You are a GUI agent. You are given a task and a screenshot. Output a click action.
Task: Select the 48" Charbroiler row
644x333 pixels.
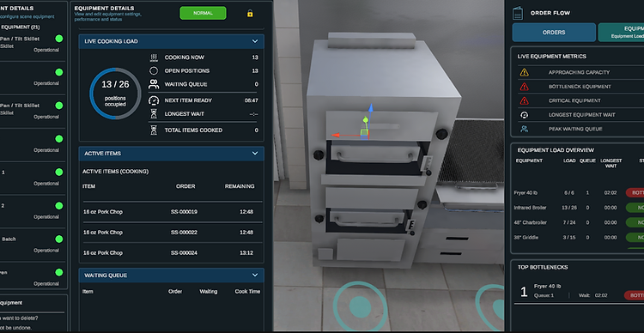click(579, 222)
